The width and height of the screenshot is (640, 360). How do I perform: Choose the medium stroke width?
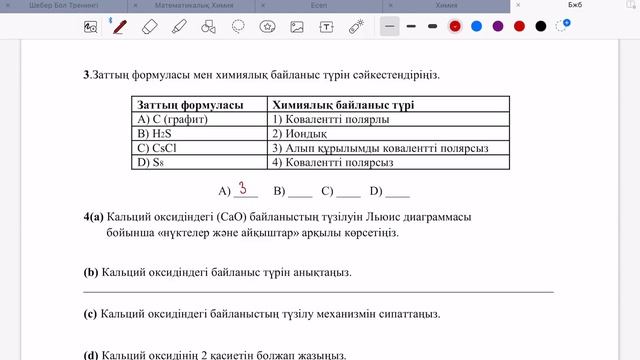[411, 27]
